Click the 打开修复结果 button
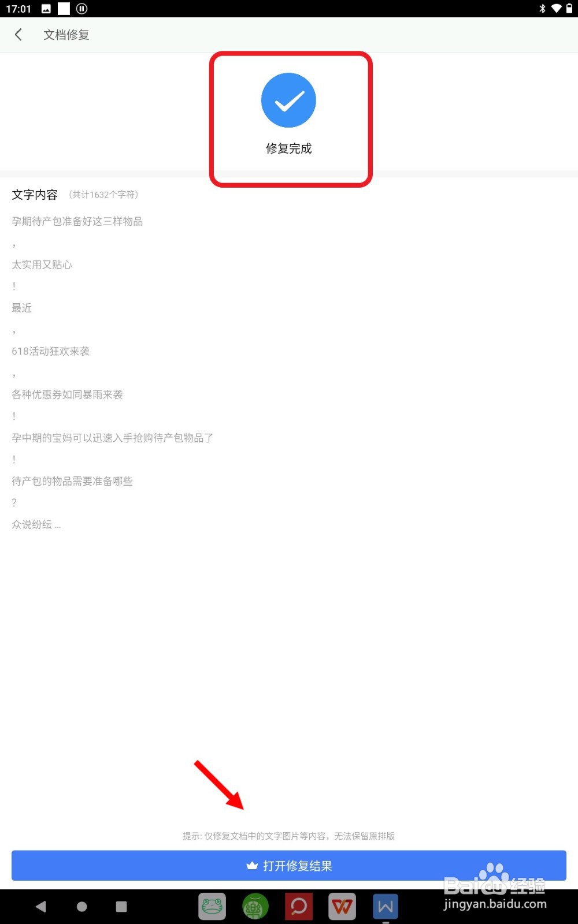 click(289, 866)
